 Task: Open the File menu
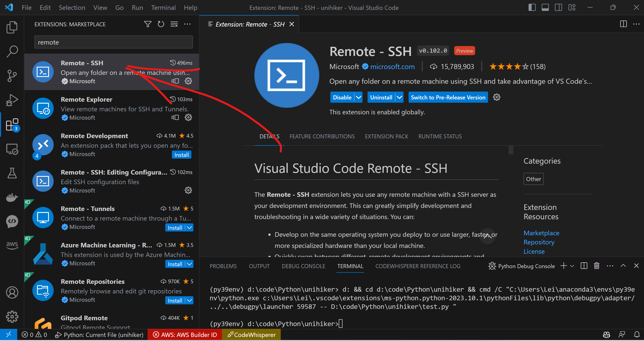click(27, 8)
